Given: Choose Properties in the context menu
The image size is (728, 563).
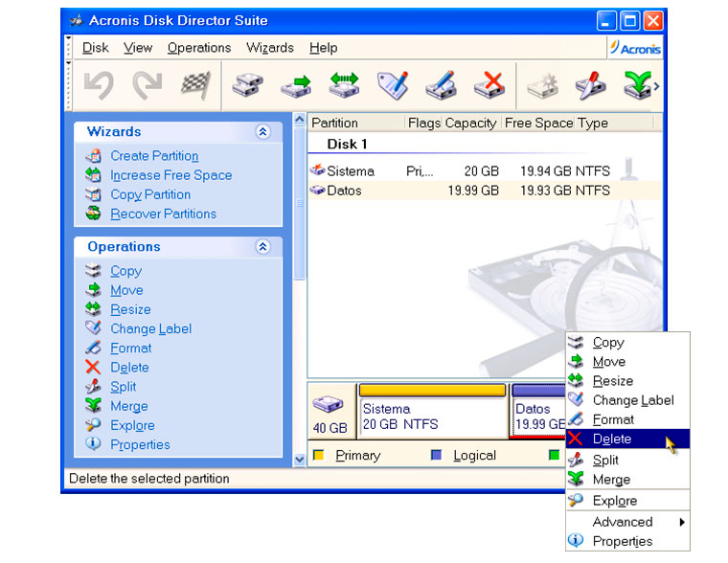Looking at the screenshot, I should (627, 541).
